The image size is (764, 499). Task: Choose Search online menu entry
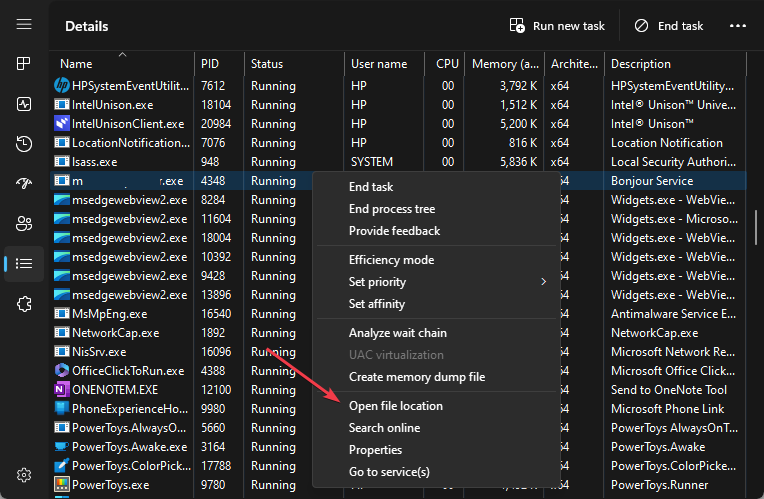437,428
